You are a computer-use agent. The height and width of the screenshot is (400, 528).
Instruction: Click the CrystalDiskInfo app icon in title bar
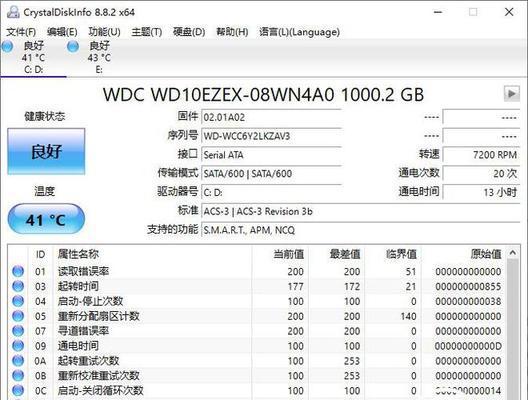13,12
